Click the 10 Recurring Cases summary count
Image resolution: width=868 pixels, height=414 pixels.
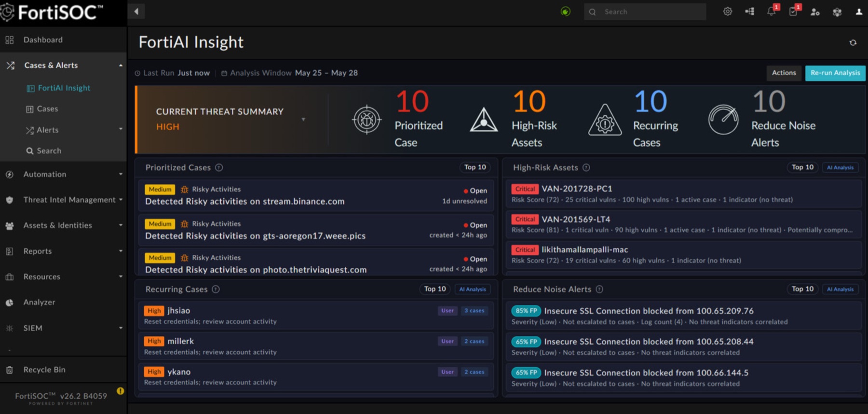[x=651, y=101]
